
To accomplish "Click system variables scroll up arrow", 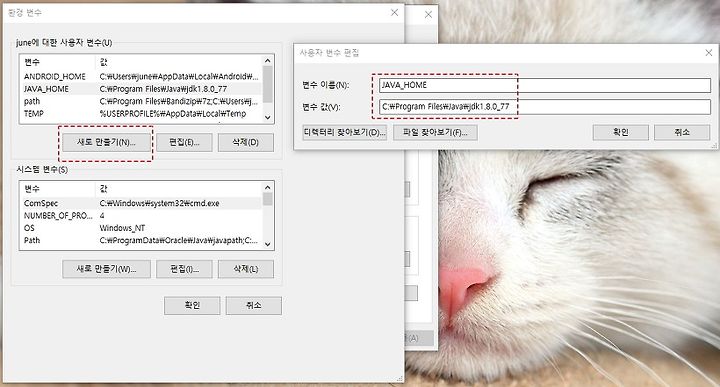I will (268, 187).
